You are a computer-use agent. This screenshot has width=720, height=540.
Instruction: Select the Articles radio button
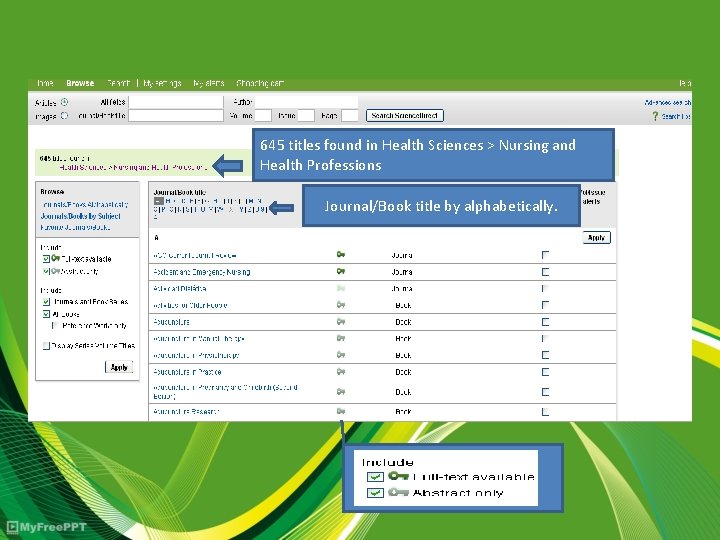pyautogui.click(x=64, y=102)
